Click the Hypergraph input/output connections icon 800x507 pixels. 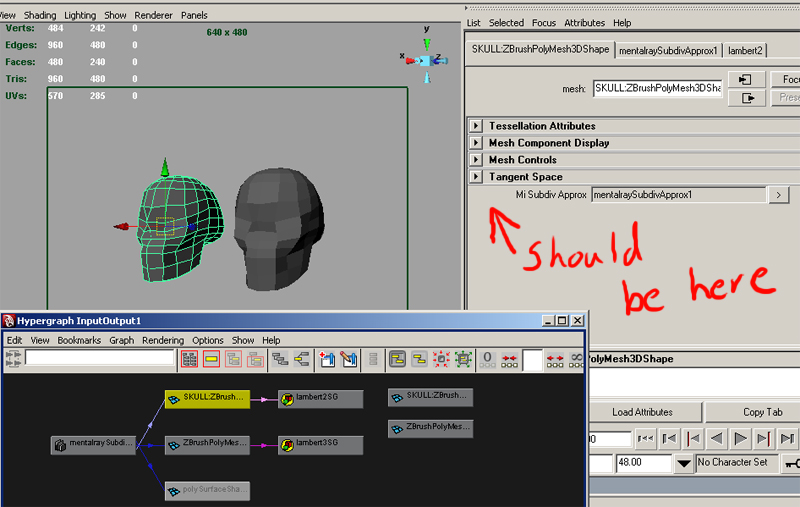point(301,358)
